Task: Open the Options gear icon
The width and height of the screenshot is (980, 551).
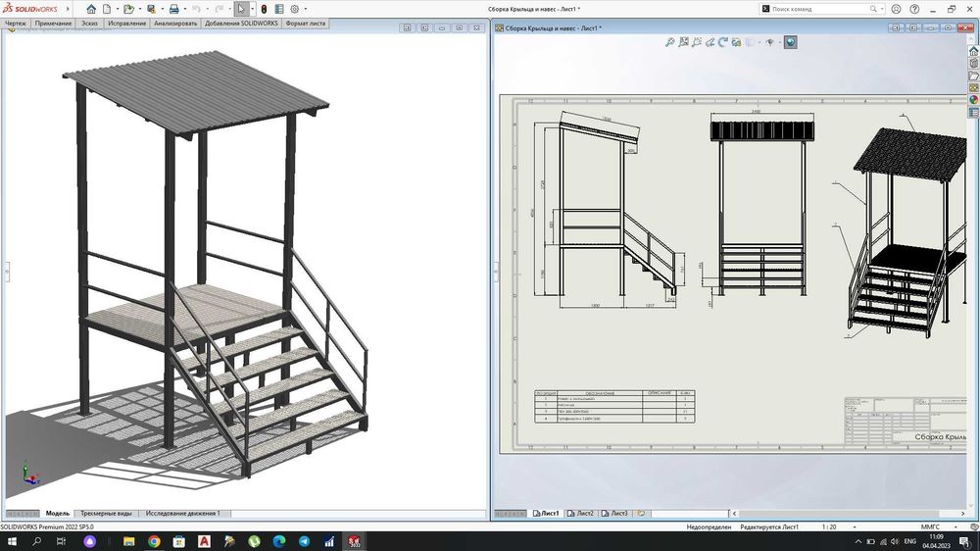Action: click(294, 9)
